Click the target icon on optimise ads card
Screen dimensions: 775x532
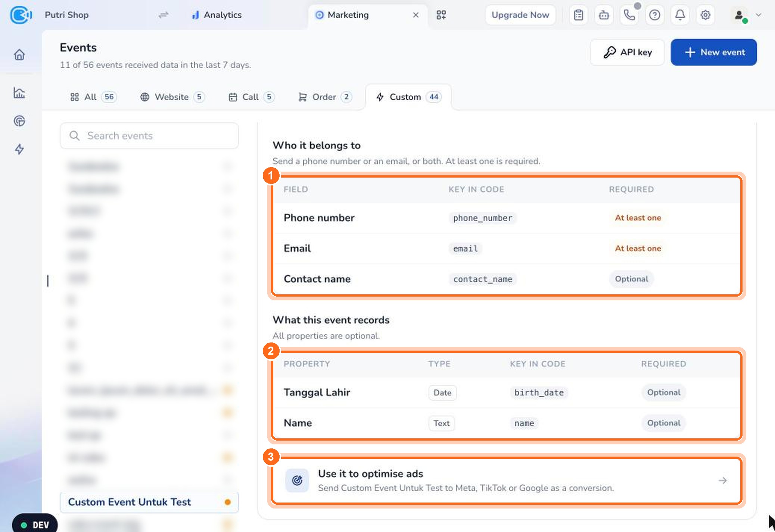coord(297,481)
